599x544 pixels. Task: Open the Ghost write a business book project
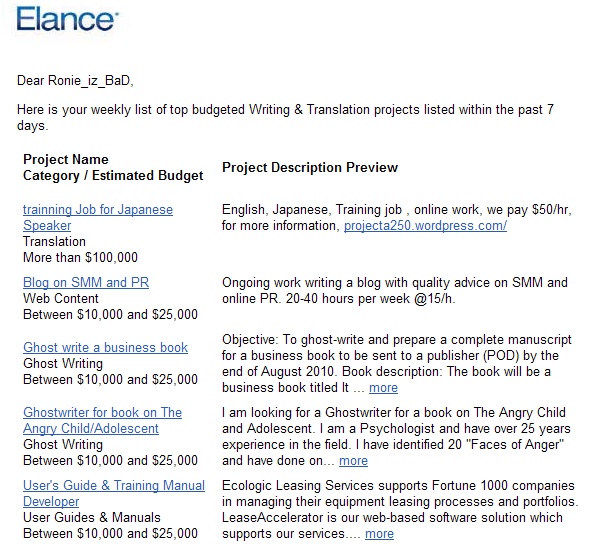[x=105, y=347]
